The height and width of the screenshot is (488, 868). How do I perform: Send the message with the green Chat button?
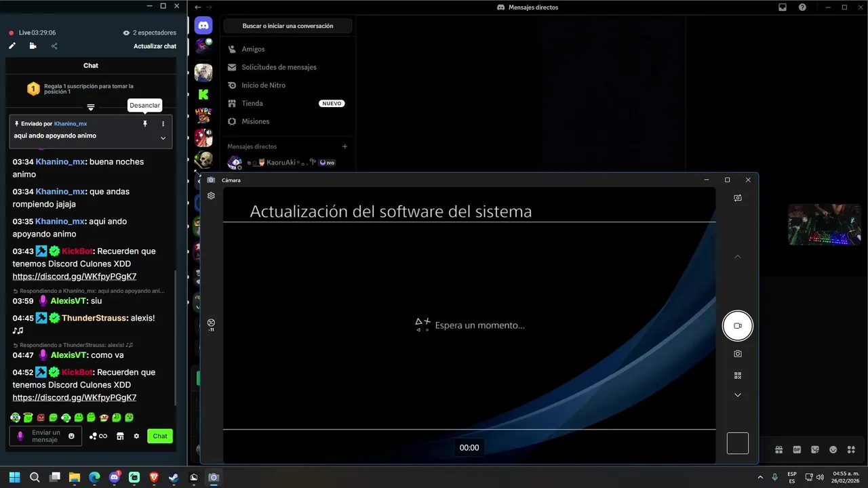click(x=160, y=436)
